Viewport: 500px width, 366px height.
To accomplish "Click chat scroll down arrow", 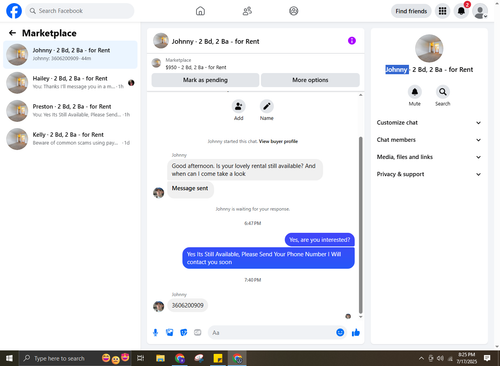I will pos(361,317).
